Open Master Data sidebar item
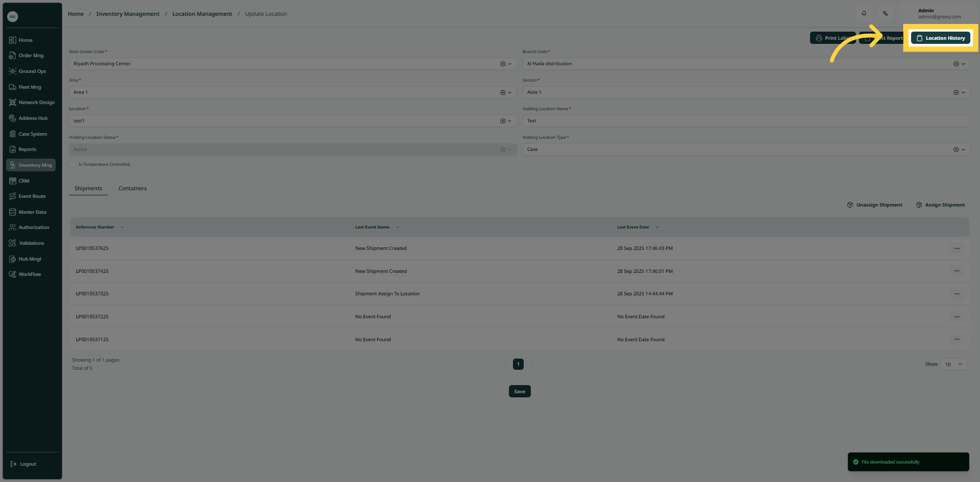980x482 pixels. [28, 212]
